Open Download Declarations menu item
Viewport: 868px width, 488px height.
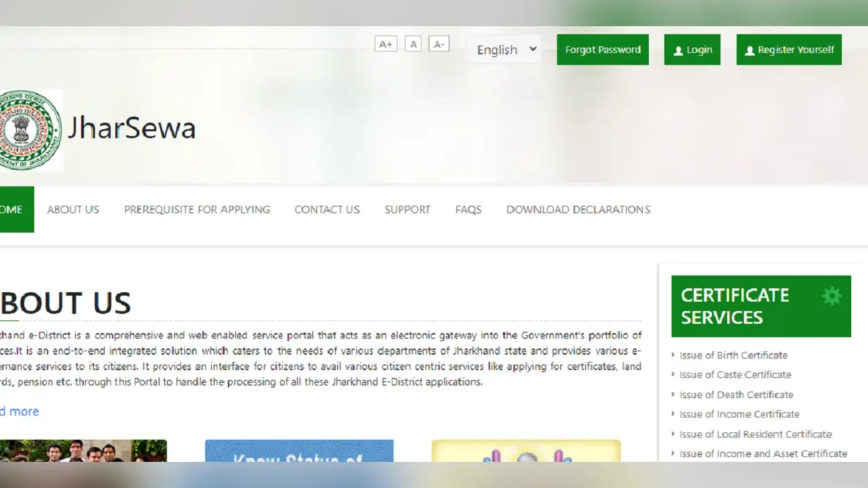(x=578, y=210)
